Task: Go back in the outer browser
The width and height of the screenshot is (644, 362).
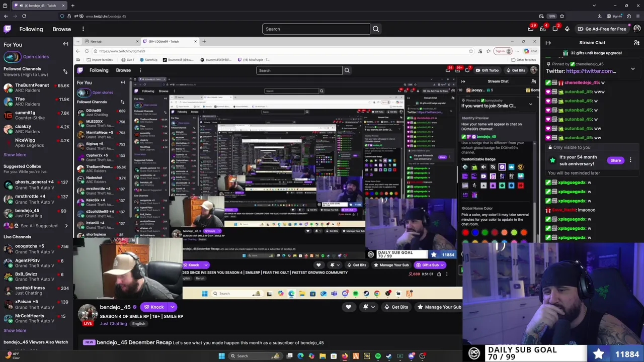Action: click(x=6, y=16)
